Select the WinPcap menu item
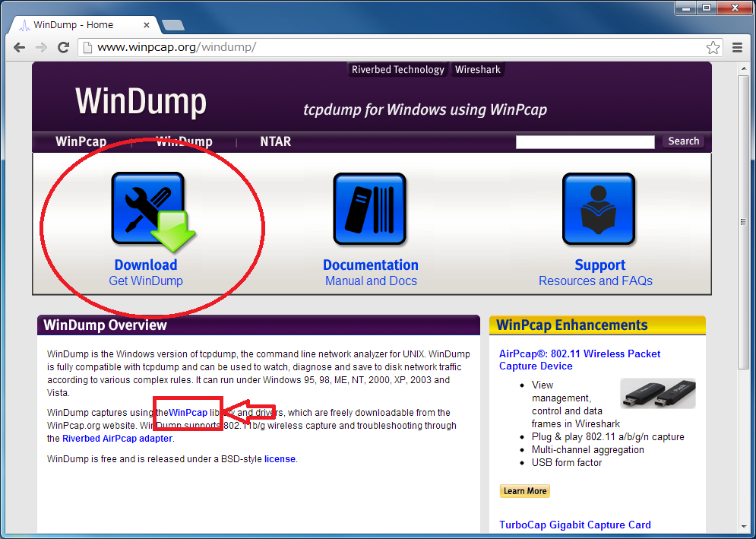The height and width of the screenshot is (539, 756). pos(81,141)
